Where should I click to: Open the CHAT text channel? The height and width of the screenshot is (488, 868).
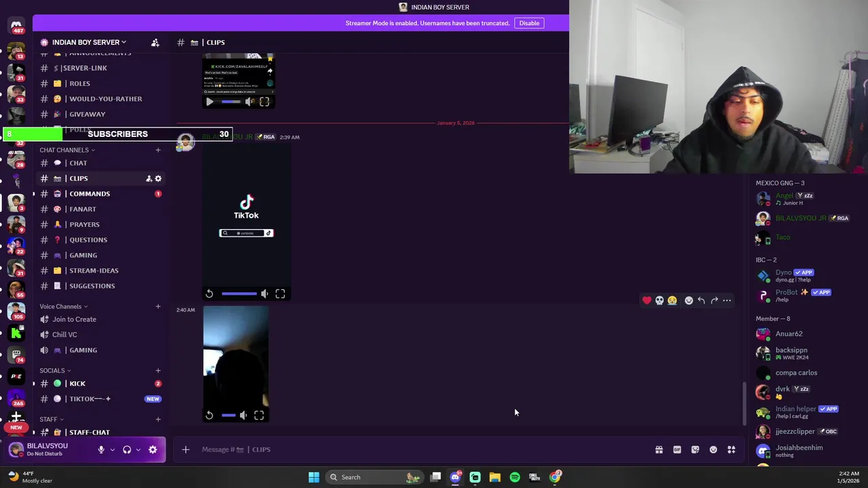tap(100, 163)
